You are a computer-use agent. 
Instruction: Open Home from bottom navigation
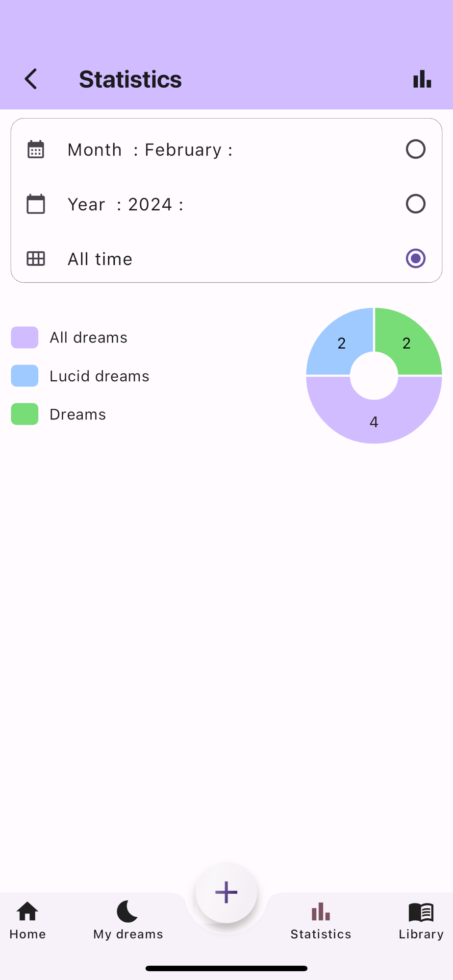click(x=27, y=920)
